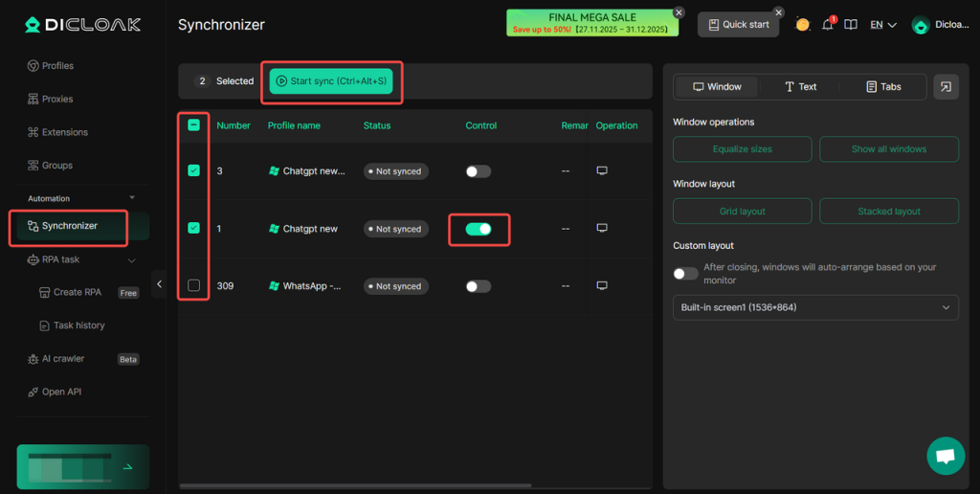Click display icon for profile 309
The width and height of the screenshot is (980, 494).
coord(602,286)
